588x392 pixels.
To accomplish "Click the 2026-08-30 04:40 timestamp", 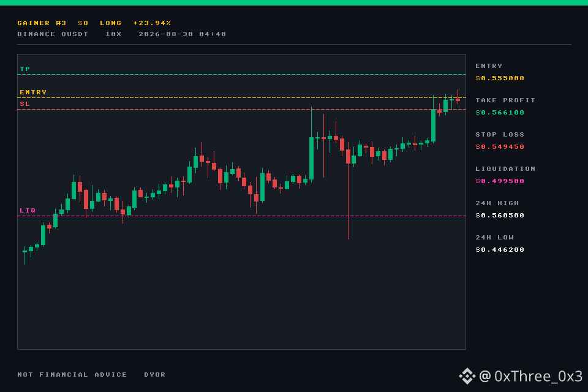I will pos(183,34).
